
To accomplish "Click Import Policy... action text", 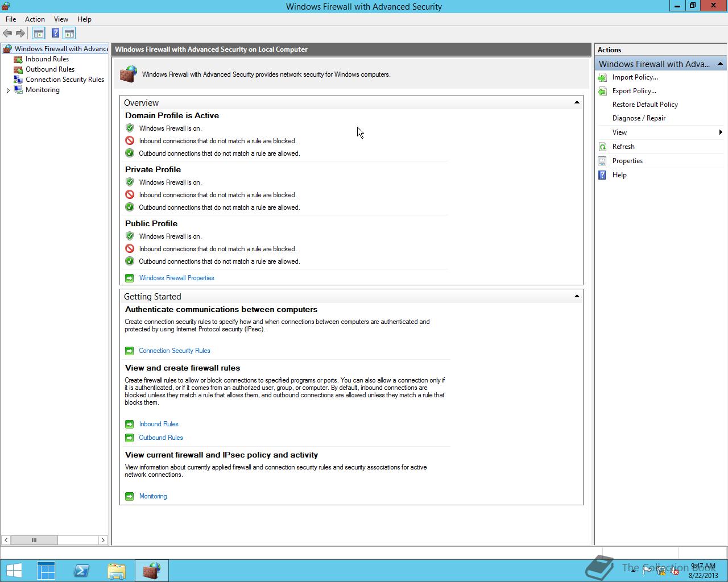I will (635, 77).
